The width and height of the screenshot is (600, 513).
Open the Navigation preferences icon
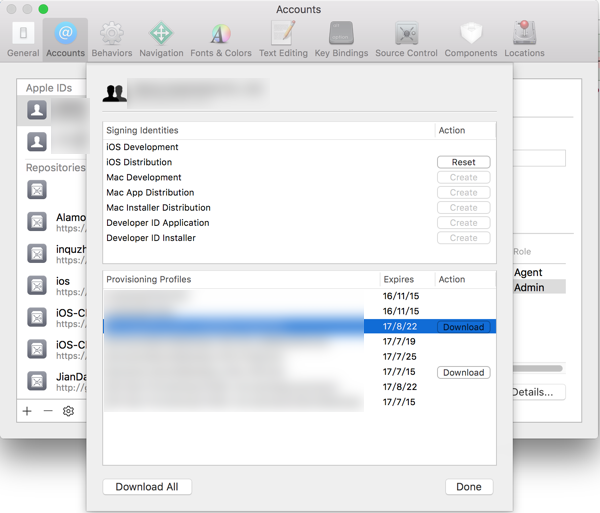161,33
